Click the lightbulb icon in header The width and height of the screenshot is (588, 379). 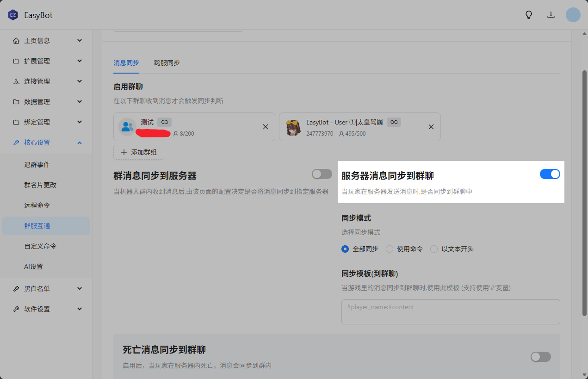pos(529,15)
